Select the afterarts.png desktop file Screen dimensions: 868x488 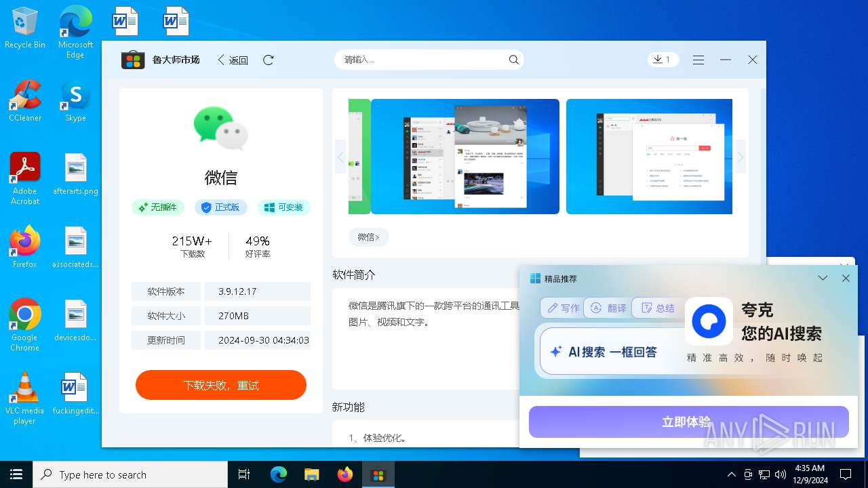(75, 174)
